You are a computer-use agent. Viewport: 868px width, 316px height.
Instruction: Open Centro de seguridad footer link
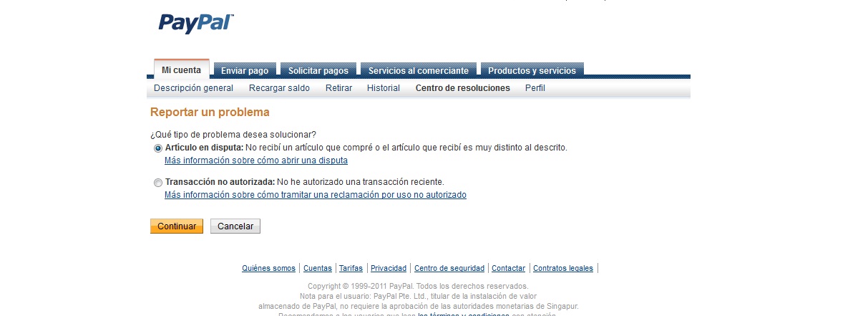[449, 269]
